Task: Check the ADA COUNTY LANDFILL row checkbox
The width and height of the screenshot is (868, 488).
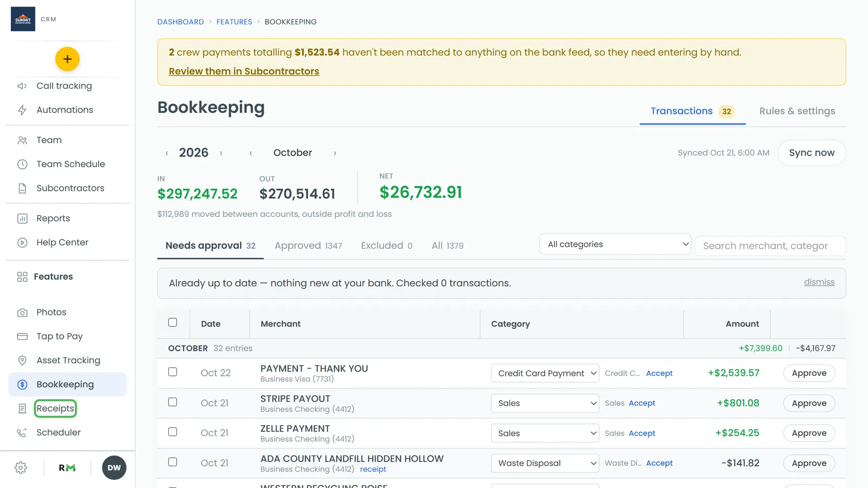Action: click(x=173, y=462)
